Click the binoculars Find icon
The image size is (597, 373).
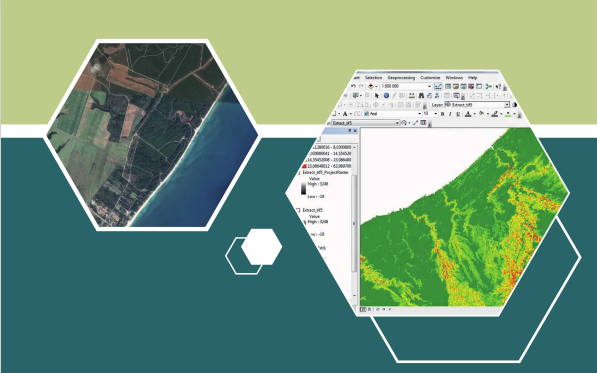pyautogui.click(x=421, y=96)
